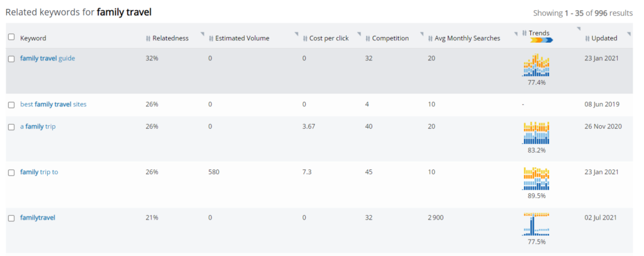Click the sort icon beside Estimated Volume

click(x=211, y=38)
